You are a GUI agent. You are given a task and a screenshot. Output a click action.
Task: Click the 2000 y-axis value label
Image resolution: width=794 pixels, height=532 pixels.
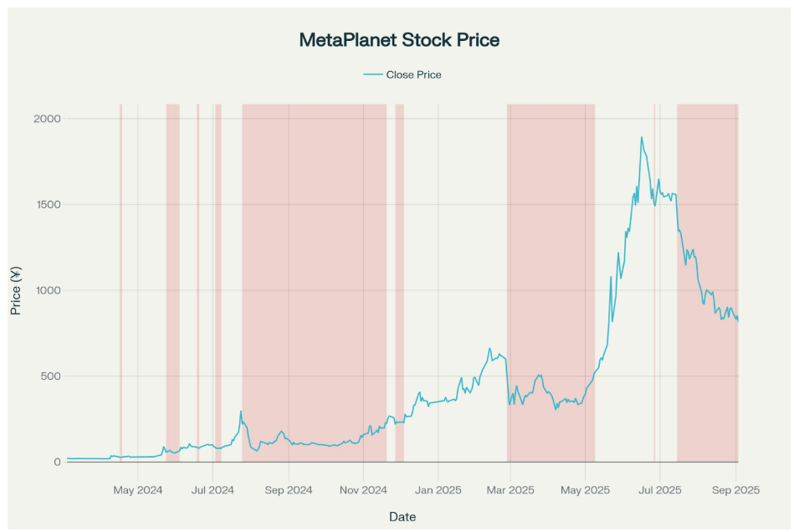coord(48,119)
